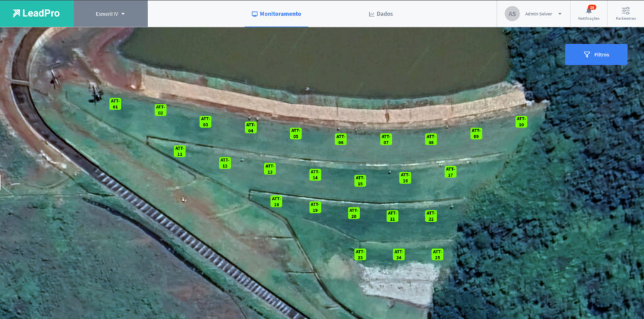
Task: Click the LeadPro logo
Action: [36, 13]
